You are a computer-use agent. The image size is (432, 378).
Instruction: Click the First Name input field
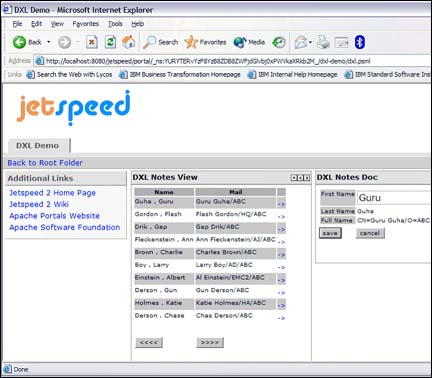pos(394,198)
